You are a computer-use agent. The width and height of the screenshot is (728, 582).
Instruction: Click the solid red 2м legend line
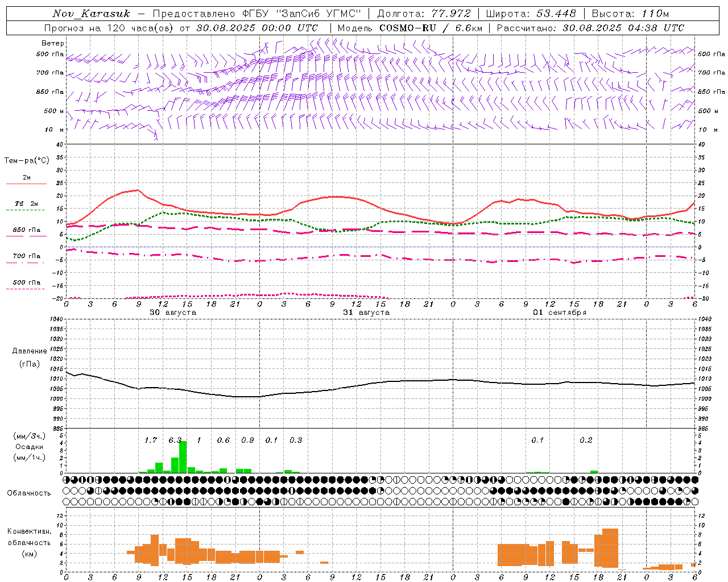(26, 184)
